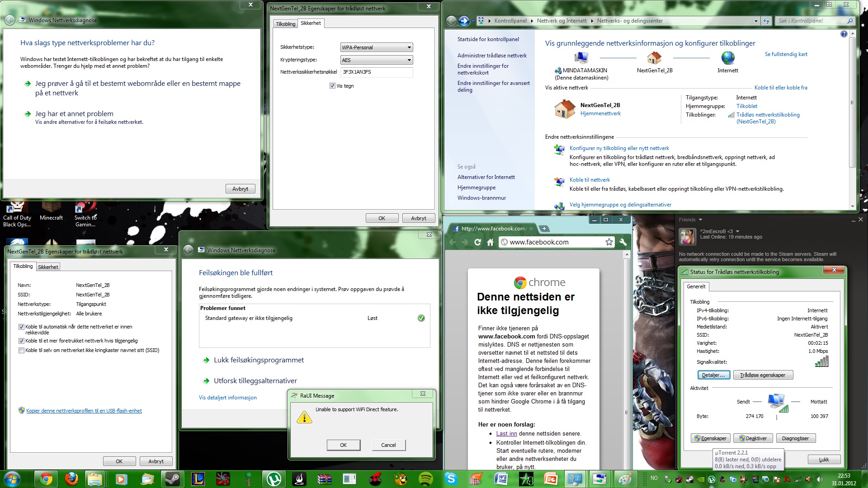
Task: Click Chrome home icon
Action: pos(490,242)
